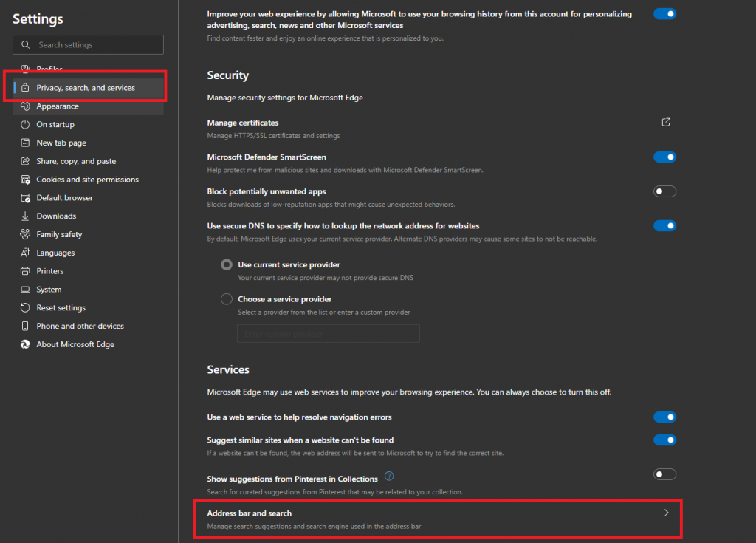Toggle Microsoft Defender SmartScreen off
The image size is (756, 543).
tap(664, 157)
